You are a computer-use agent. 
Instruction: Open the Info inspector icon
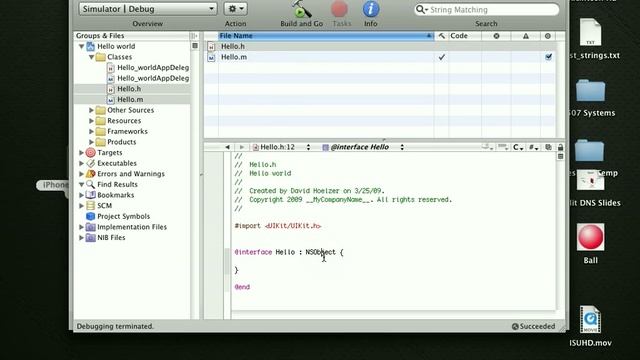[x=371, y=9]
